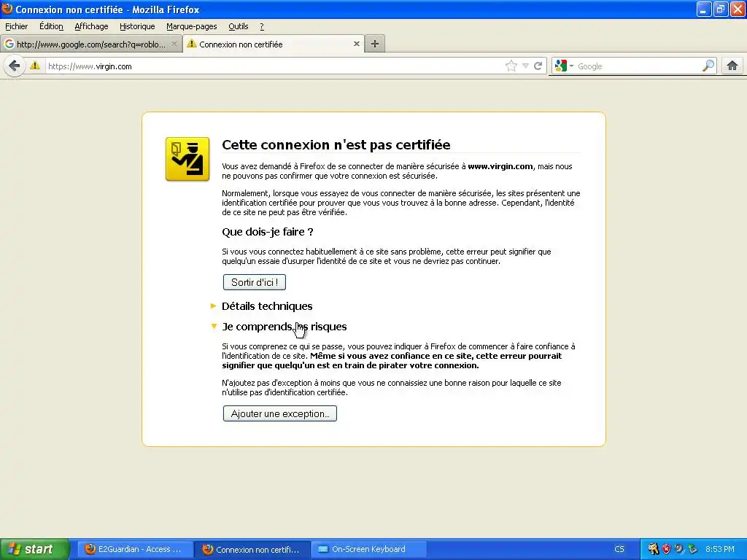Viewport: 747px width, 560px height.
Task: Close the Google search tab
Action: click(174, 44)
